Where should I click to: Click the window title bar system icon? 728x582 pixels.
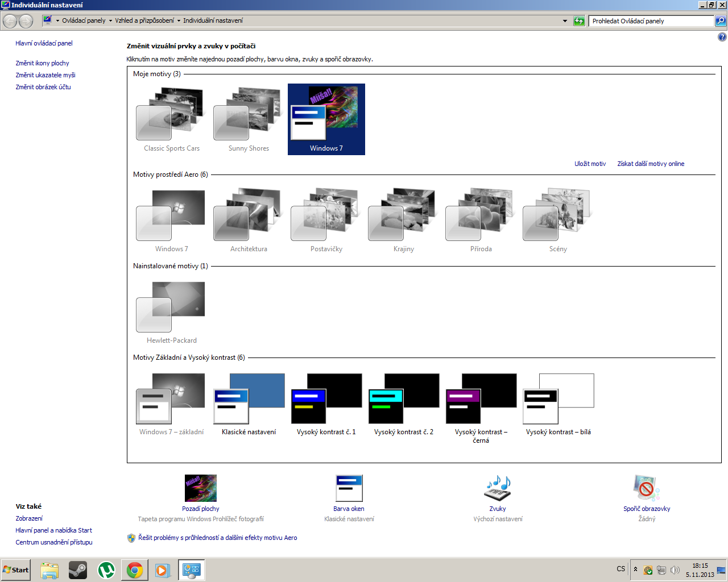pos(6,5)
